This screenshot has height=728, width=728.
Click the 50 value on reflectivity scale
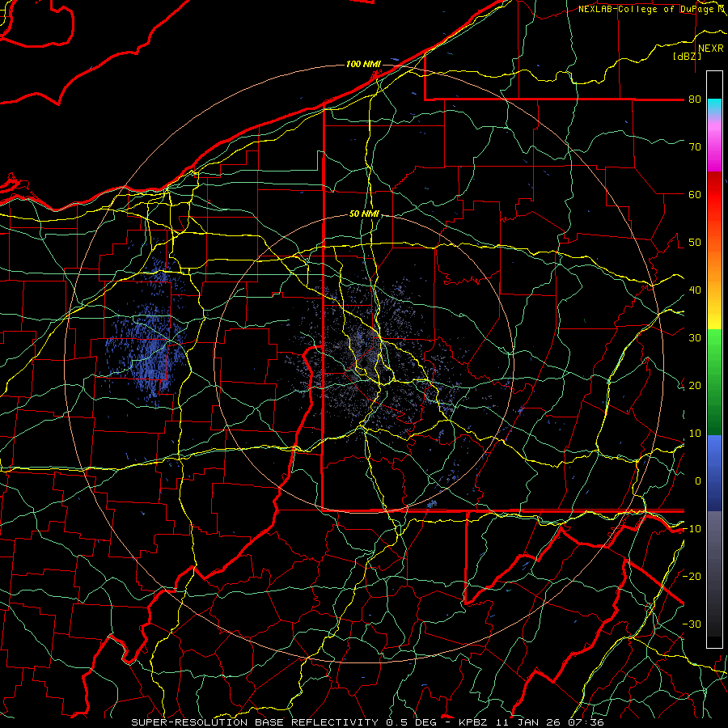tap(695, 243)
